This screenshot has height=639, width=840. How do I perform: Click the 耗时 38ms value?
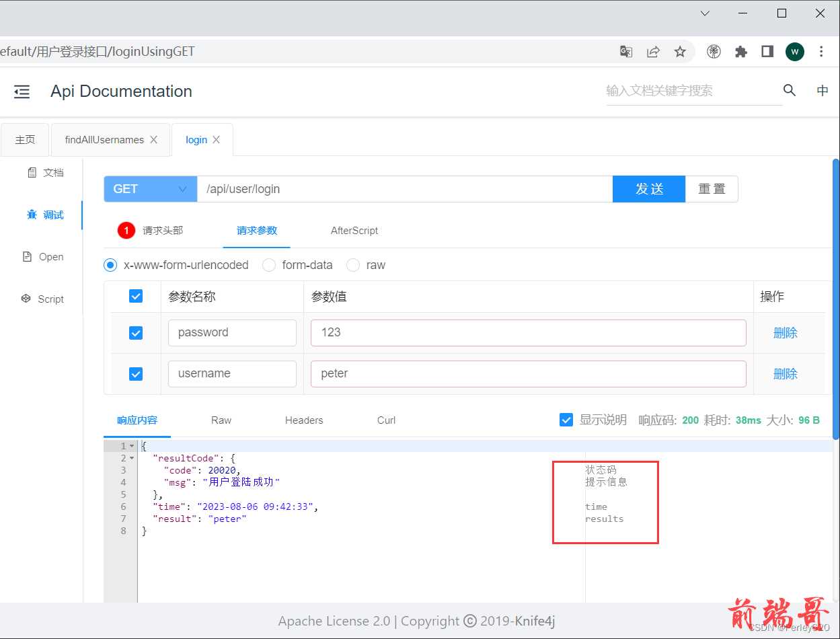tap(749, 420)
